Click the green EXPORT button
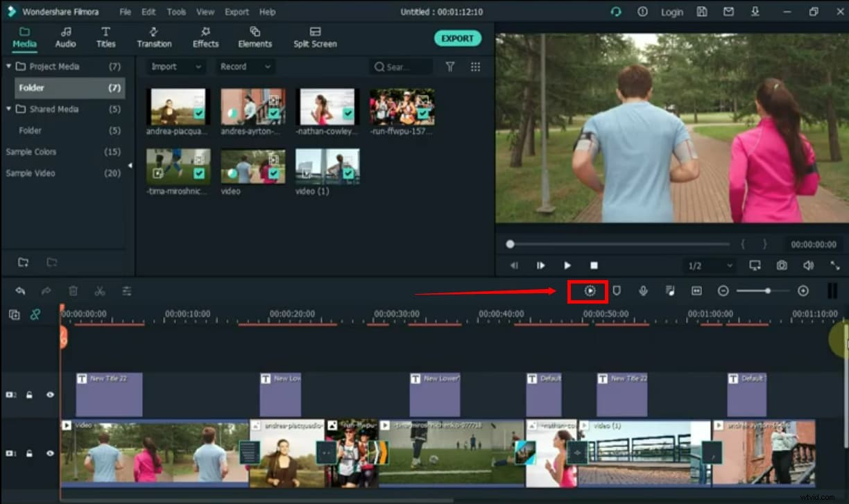The width and height of the screenshot is (849, 504). [x=457, y=38]
